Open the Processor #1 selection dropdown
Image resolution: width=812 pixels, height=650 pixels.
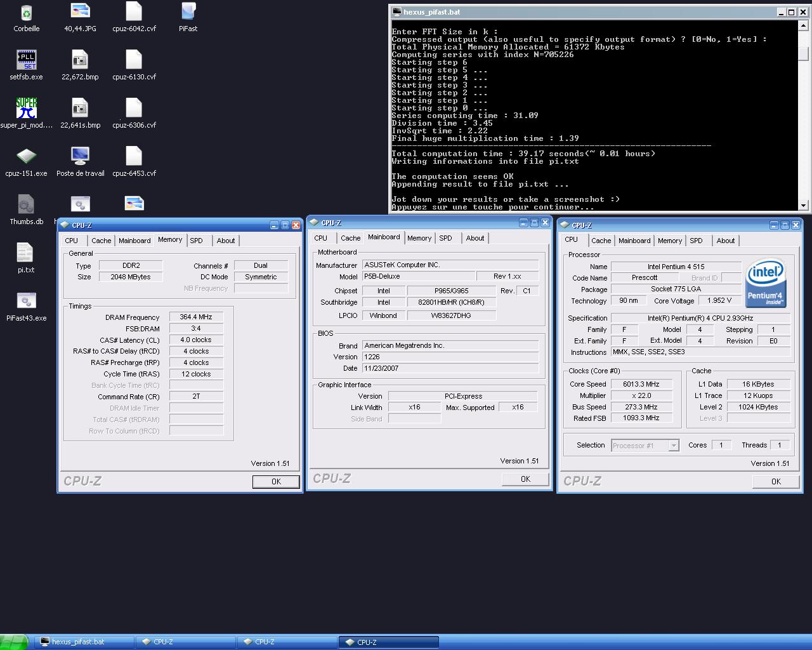(x=645, y=446)
